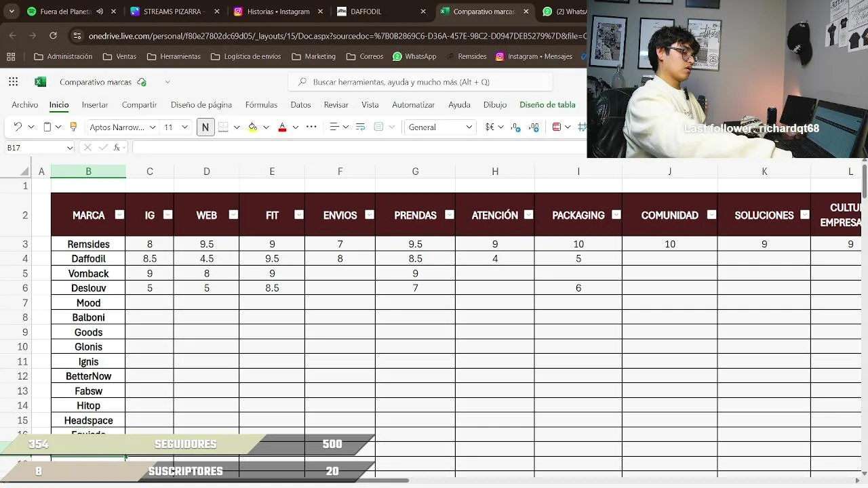The width and height of the screenshot is (868, 488).
Task: Increase decimal places icon
Action: point(516,127)
